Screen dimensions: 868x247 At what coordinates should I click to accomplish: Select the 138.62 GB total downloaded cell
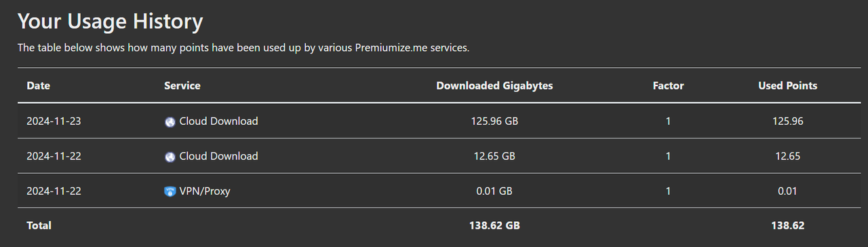[494, 225]
